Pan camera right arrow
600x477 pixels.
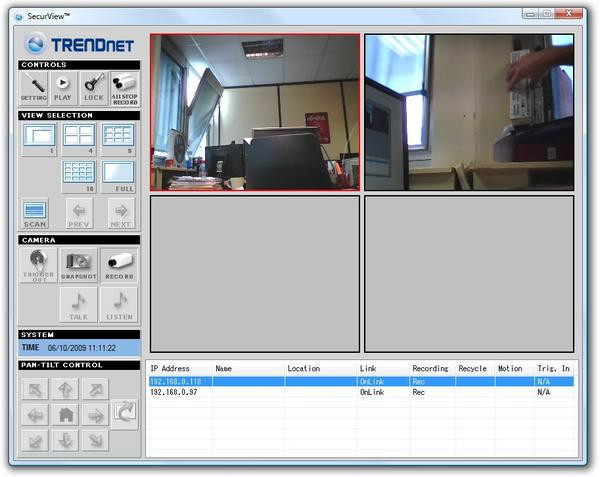pyautogui.click(x=95, y=415)
